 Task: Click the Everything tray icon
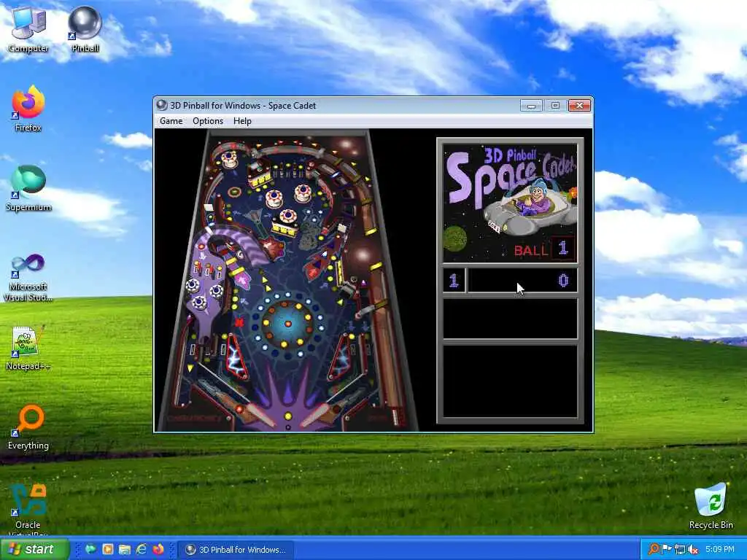[x=654, y=549]
